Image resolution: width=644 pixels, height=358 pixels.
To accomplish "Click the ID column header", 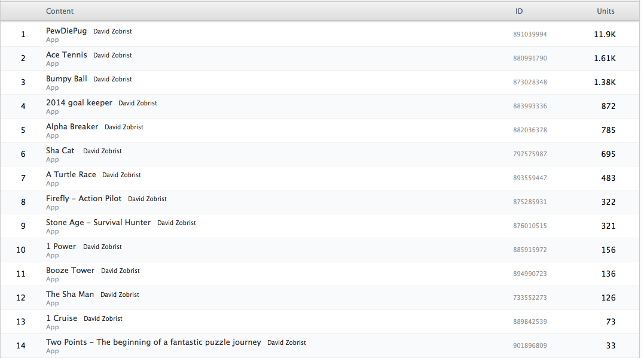I will click(519, 11).
